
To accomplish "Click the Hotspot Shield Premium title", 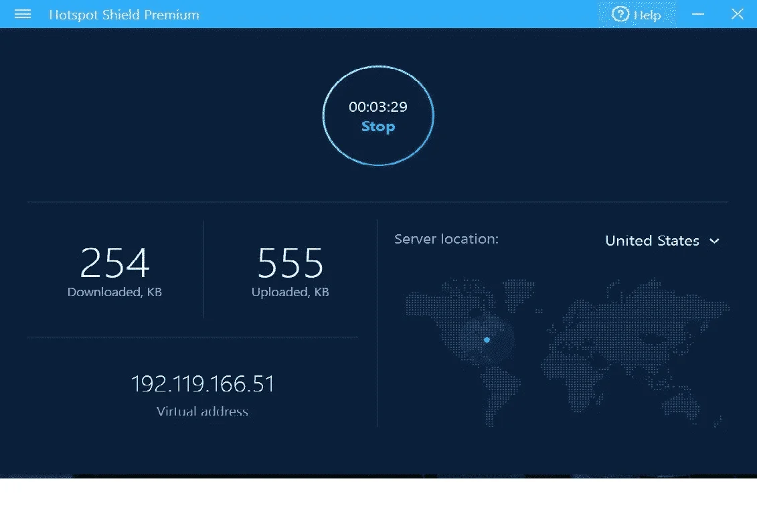I will tap(124, 15).
